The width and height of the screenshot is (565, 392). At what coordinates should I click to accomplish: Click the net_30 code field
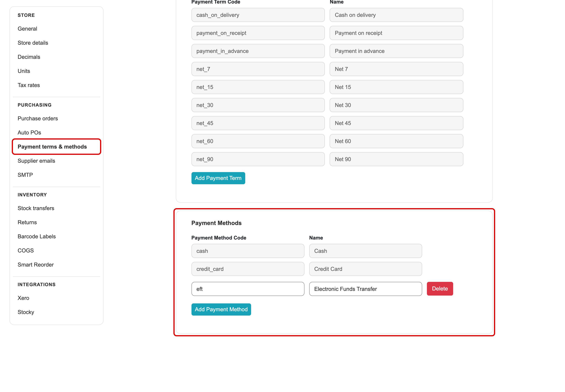pos(258,105)
